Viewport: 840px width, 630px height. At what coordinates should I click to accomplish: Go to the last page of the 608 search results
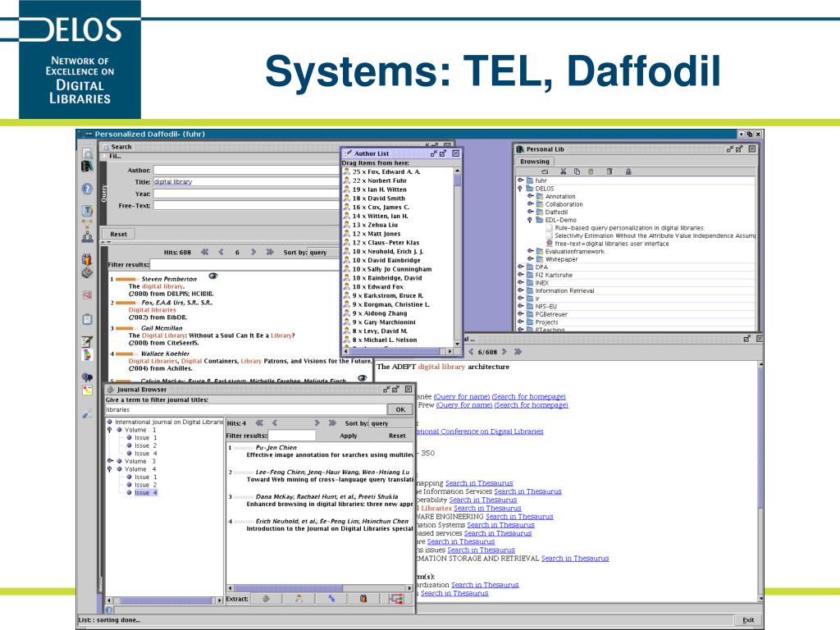tap(269, 252)
